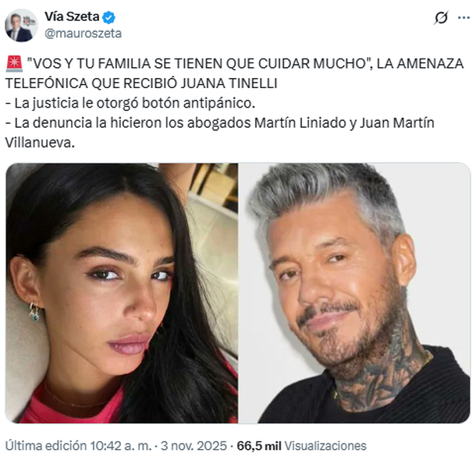Open the Grok explain-post icon
The image size is (476, 460).
[441, 18]
